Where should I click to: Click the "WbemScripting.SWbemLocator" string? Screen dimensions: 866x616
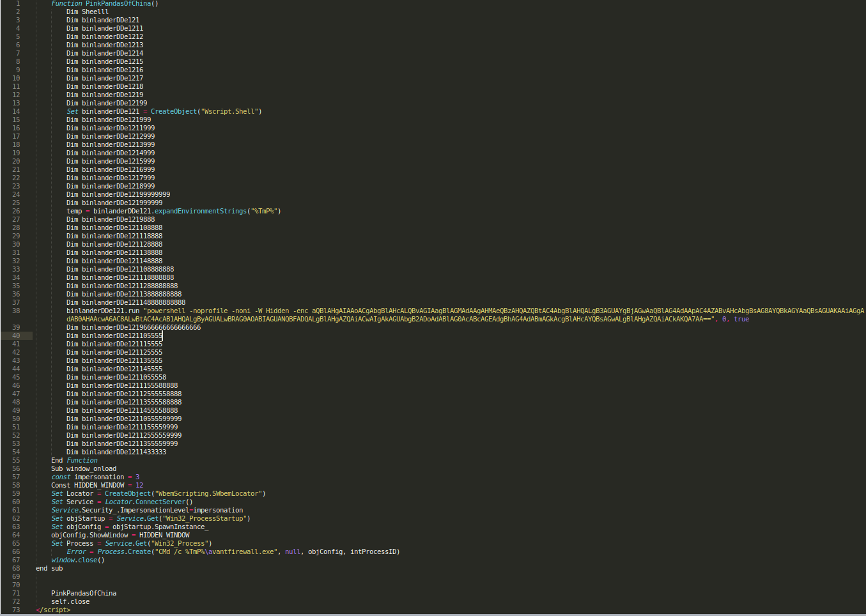(208, 493)
